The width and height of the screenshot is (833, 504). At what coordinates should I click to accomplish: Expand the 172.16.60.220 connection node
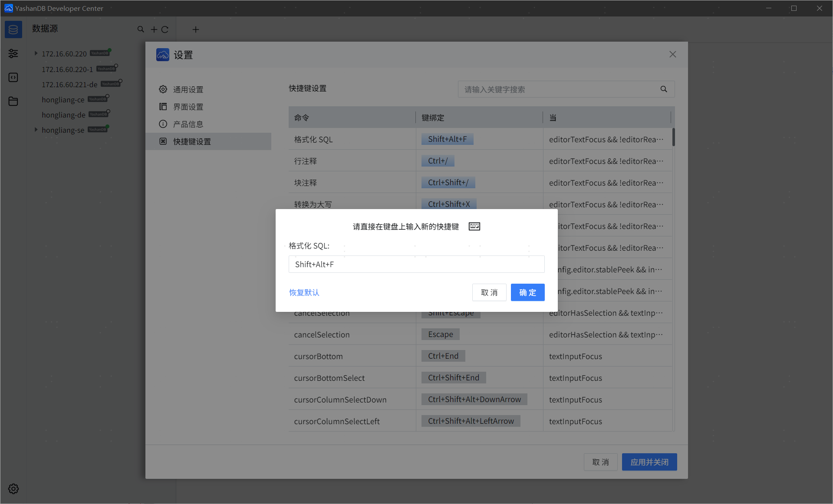coord(36,53)
